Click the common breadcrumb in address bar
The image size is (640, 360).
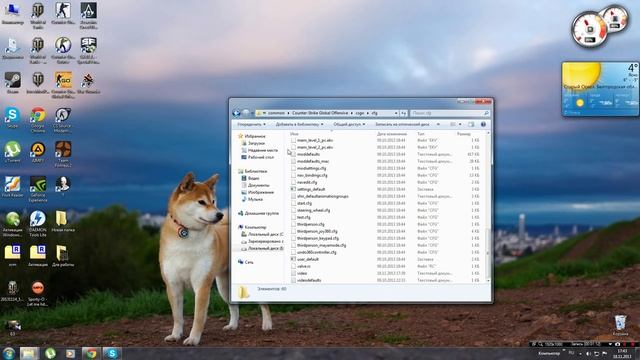276,113
